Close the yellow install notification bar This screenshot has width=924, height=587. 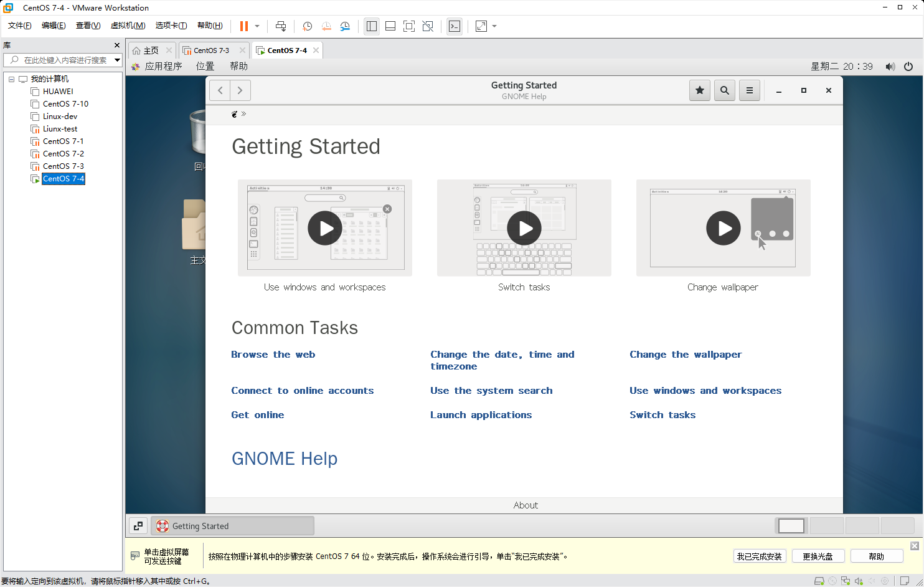click(x=914, y=546)
